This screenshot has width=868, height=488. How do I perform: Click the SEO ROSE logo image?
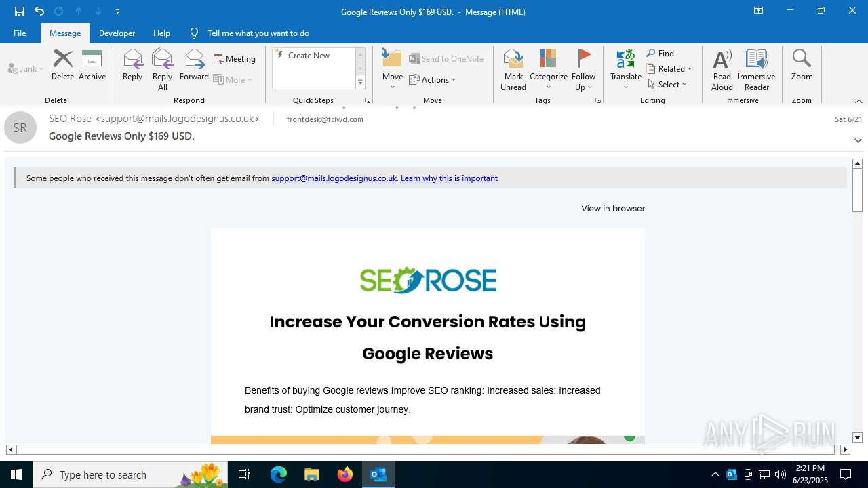[428, 280]
